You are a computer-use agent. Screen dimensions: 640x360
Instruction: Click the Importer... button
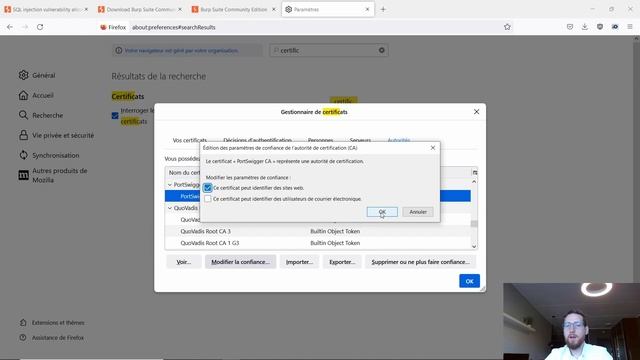tap(299, 262)
